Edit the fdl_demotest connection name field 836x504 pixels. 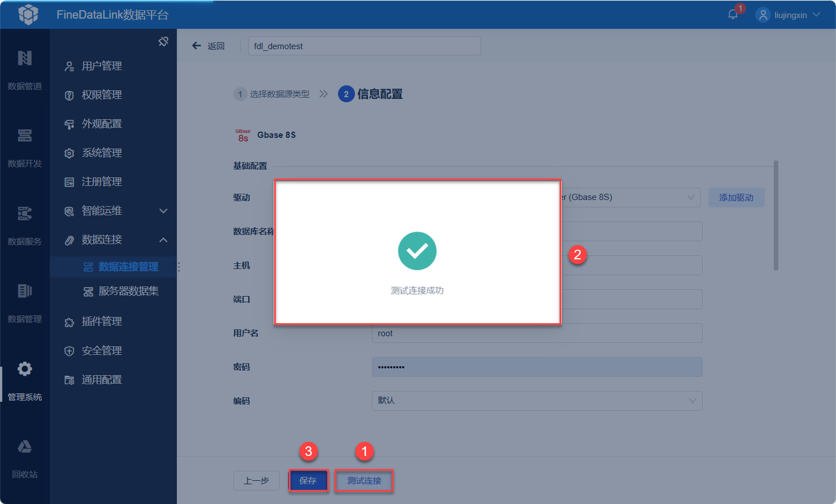(365, 46)
